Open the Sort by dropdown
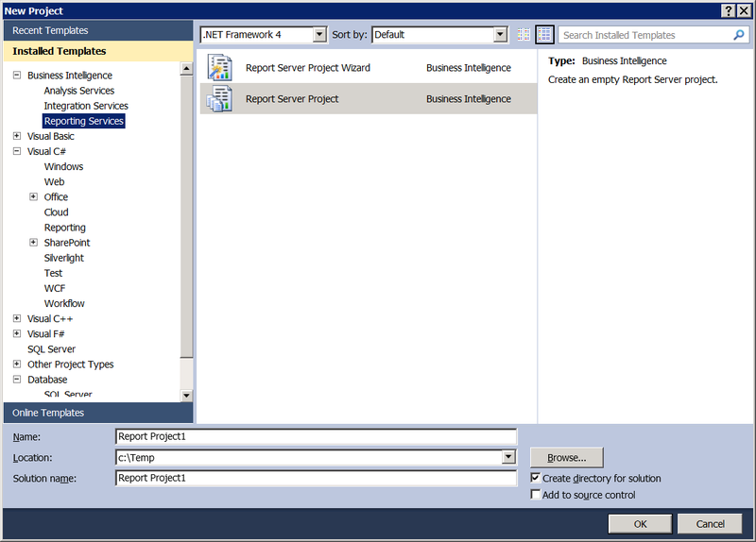Viewport: 756px width, 542px height. pos(501,35)
